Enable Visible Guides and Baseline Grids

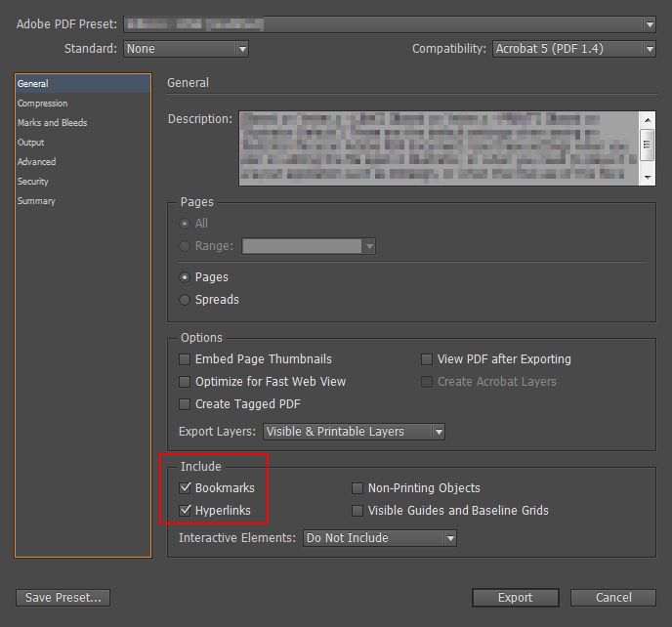(357, 511)
